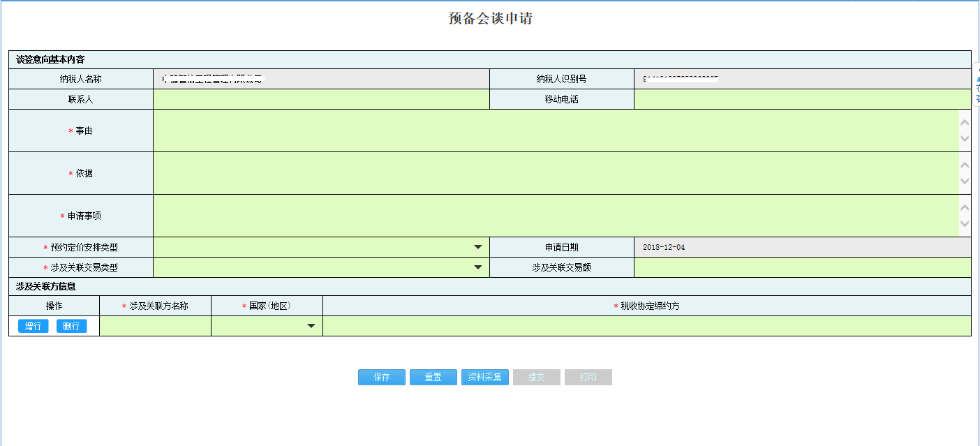Screen dimensions: 980x446
Task: Click the 联系人 contact person field
Action: (321, 98)
